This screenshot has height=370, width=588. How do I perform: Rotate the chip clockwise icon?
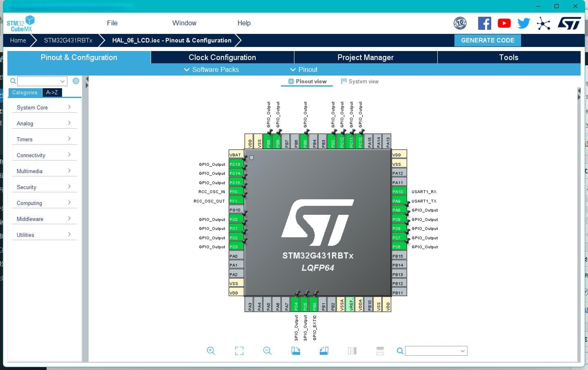pos(296,351)
